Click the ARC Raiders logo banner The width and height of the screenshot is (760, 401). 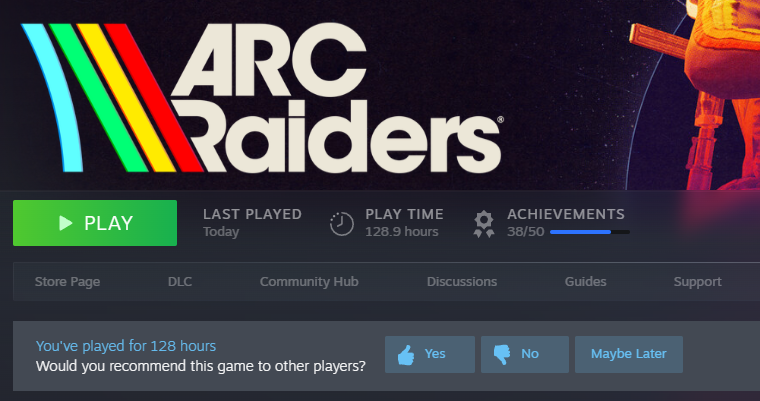tap(262, 97)
